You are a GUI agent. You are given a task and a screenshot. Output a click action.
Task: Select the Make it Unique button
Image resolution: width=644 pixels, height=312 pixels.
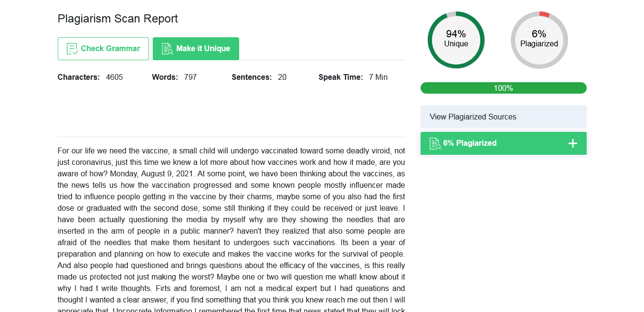[x=196, y=49]
